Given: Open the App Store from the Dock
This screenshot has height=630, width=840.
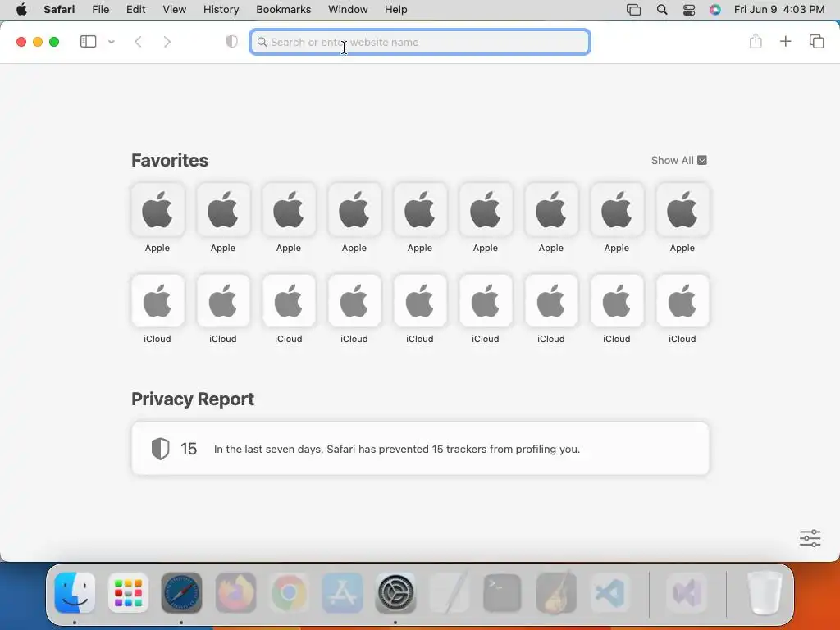Looking at the screenshot, I should 342,592.
